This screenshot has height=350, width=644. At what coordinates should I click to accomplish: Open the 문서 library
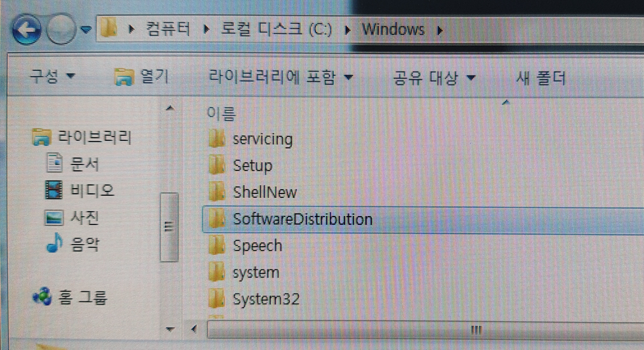pyautogui.click(x=84, y=164)
